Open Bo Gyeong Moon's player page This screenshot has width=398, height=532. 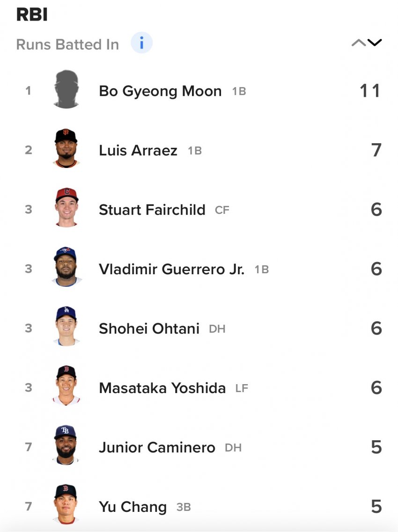[x=160, y=91]
